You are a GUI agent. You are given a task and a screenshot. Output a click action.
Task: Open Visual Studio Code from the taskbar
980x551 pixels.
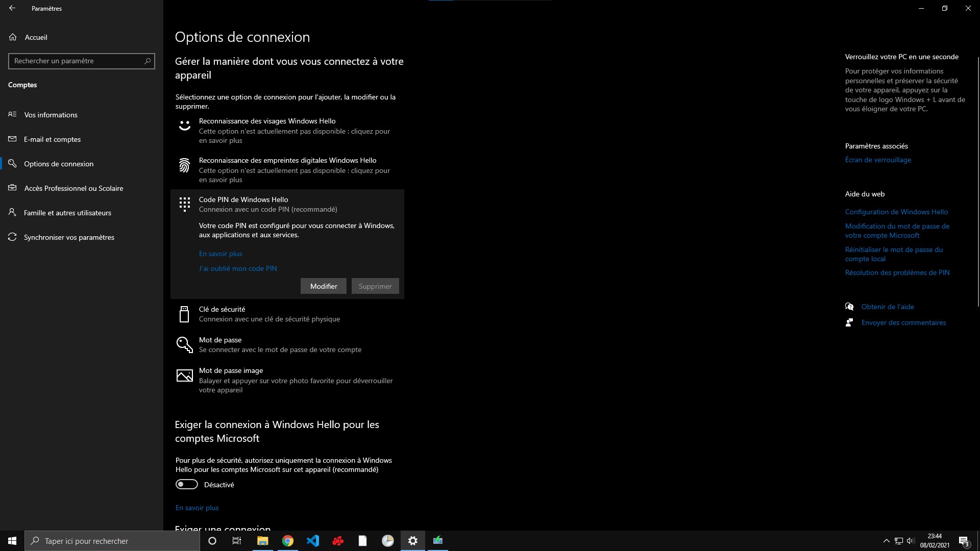pyautogui.click(x=313, y=541)
